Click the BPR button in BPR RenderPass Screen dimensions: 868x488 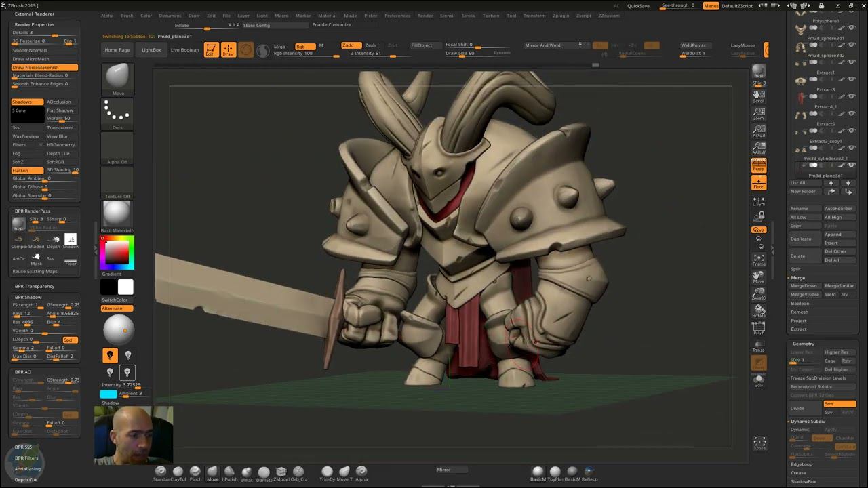18,224
